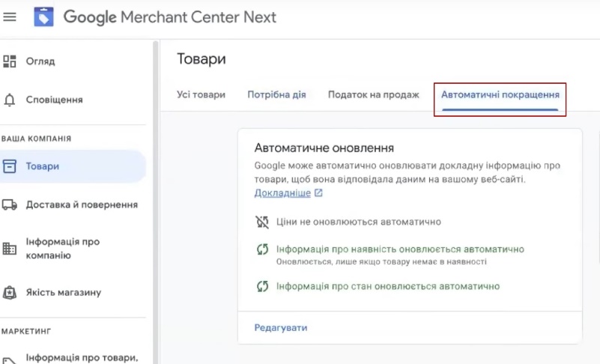Open the hamburger main menu
Screen dimensions: 600x364
(10, 16)
